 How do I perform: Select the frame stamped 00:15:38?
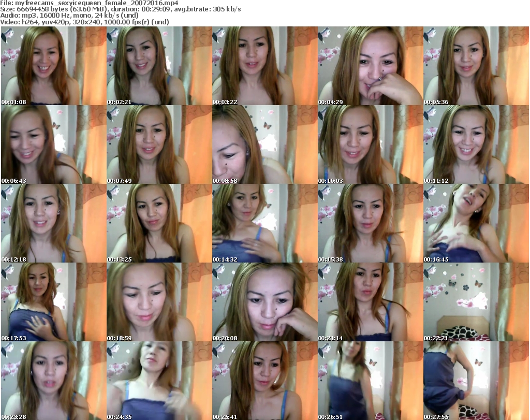tap(371, 223)
